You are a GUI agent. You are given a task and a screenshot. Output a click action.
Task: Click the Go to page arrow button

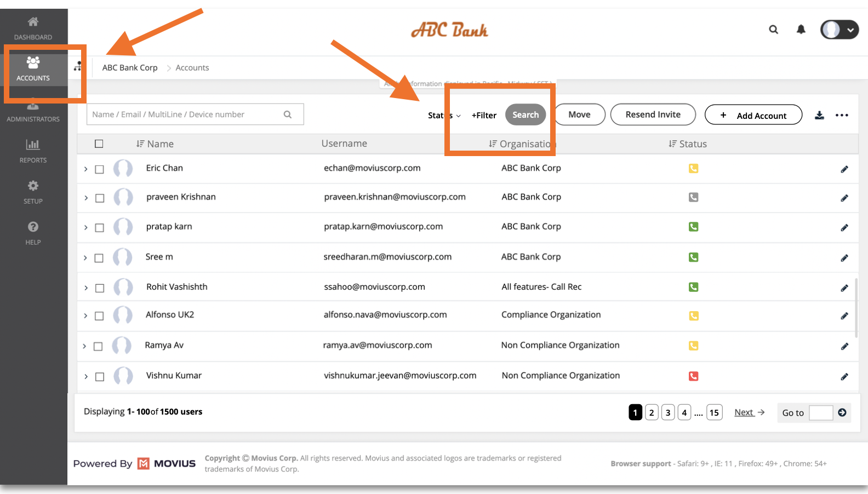842,412
